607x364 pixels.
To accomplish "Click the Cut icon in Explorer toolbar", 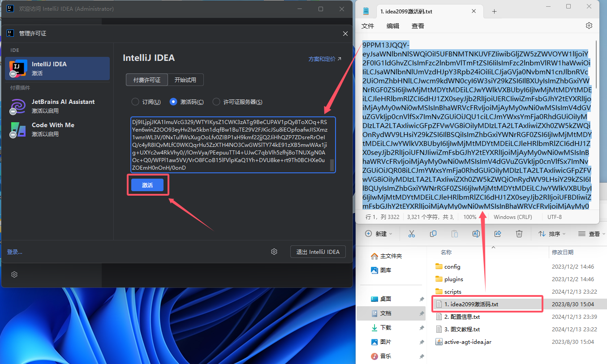I will pyautogui.click(x=412, y=234).
